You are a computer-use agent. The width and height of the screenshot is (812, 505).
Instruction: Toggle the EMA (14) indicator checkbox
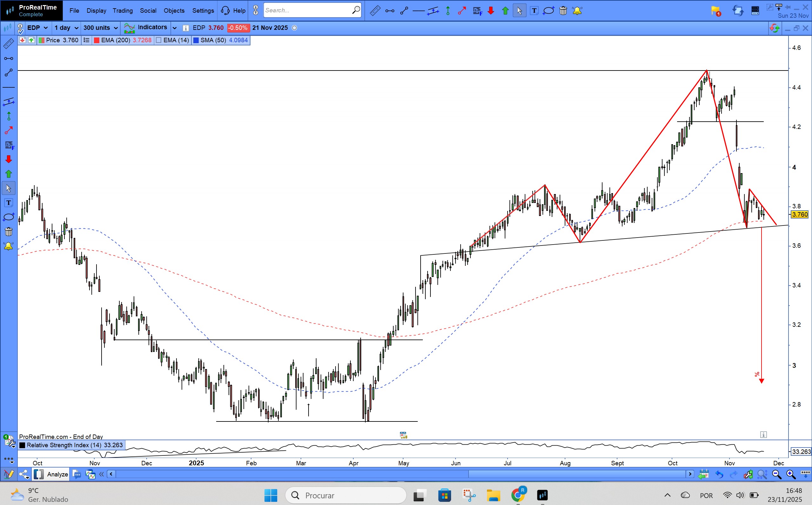click(x=159, y=40)
